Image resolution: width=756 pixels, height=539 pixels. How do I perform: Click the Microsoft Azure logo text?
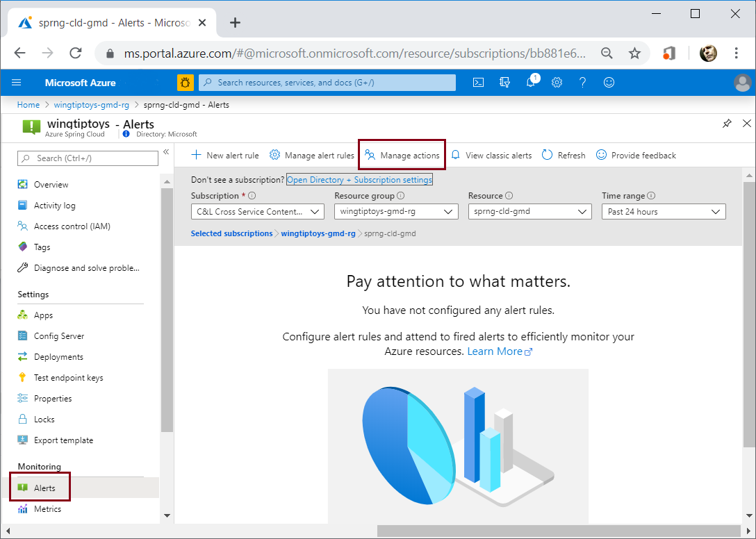click(x=81, y=83)
